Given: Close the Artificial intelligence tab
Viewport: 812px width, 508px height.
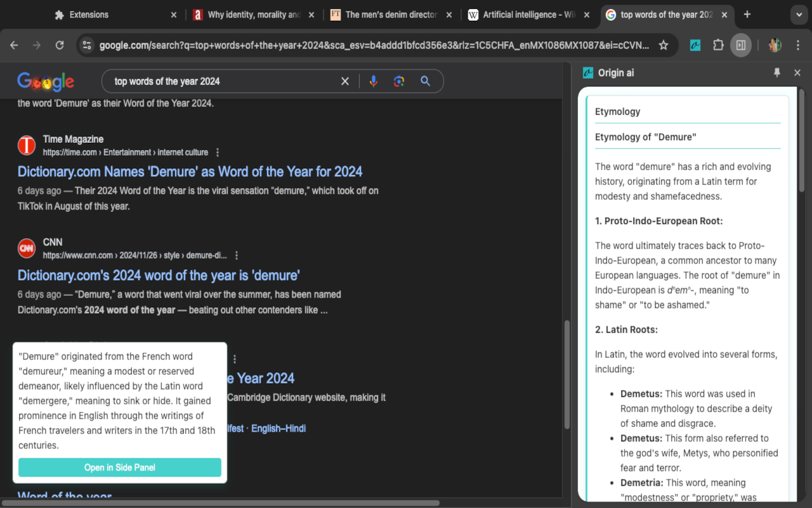Looking at the screenshot, I should point(587,15).
